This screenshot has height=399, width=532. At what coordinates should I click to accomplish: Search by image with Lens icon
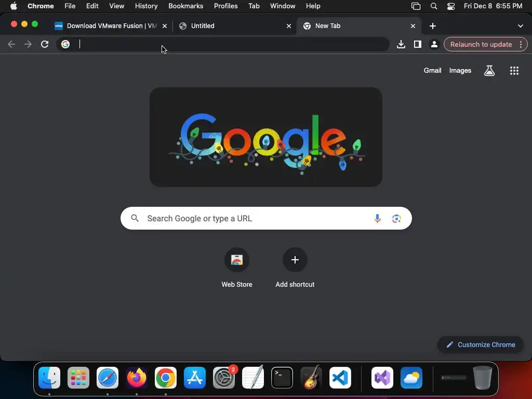click(396, 219)
